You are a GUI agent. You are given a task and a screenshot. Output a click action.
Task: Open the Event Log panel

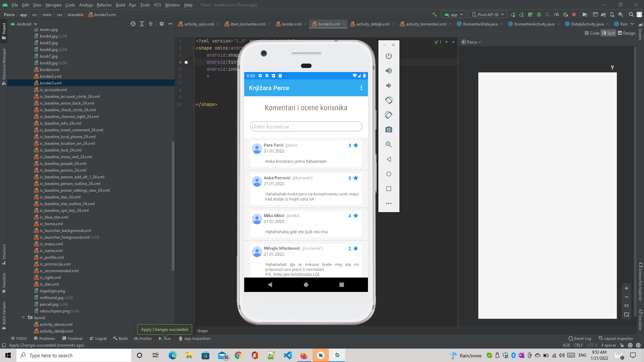[x=580, y=339]
